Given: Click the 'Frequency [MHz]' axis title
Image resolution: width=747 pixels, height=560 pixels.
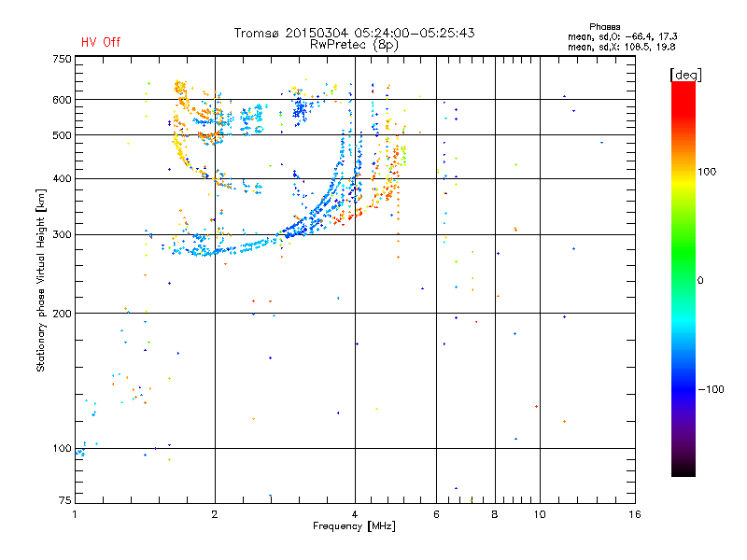Looking at the screenshot, I should click(x=354, y=526).
